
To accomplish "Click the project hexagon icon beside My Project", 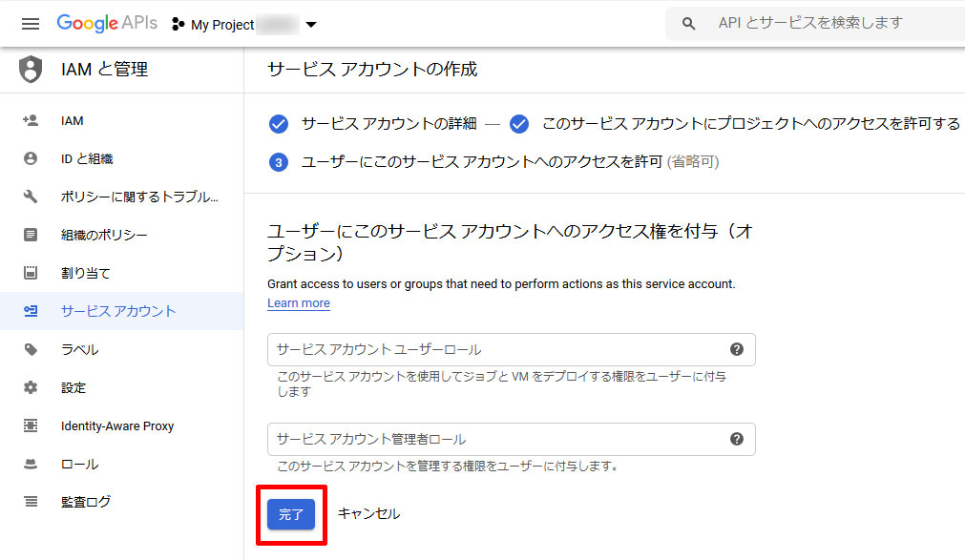I will (x=178, y=24).
